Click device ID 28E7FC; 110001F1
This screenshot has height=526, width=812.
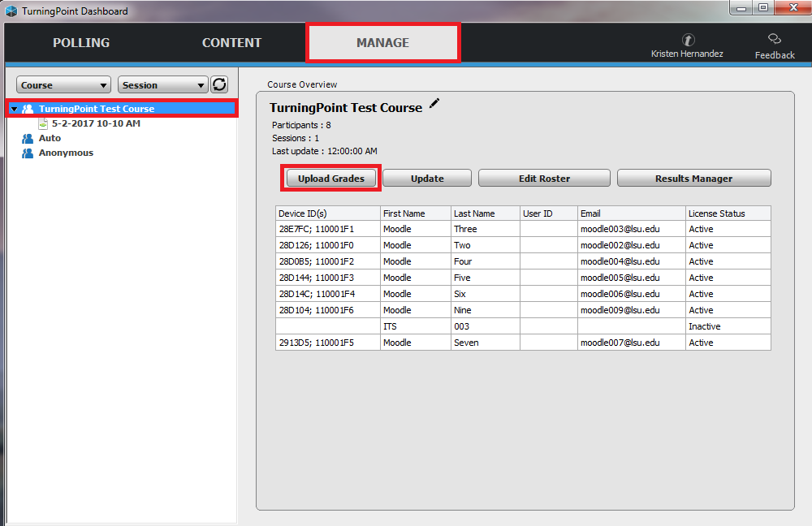(328, 229)
